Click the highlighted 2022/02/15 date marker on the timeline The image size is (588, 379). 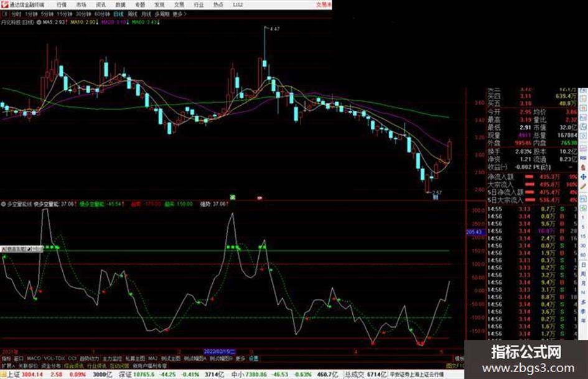(220, 352)
